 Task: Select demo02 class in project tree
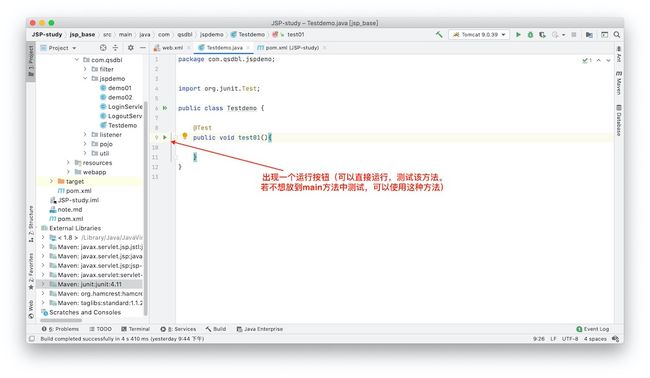click(x=116, y=97)
